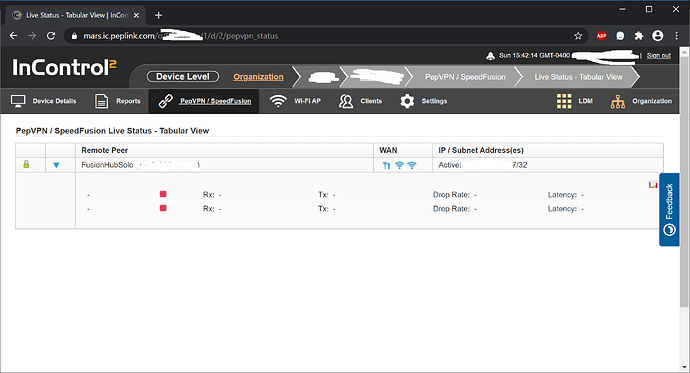Open the LDM grid icon
Screen dimensions: 690x373
pyautogui.click(x=564, y=101)
